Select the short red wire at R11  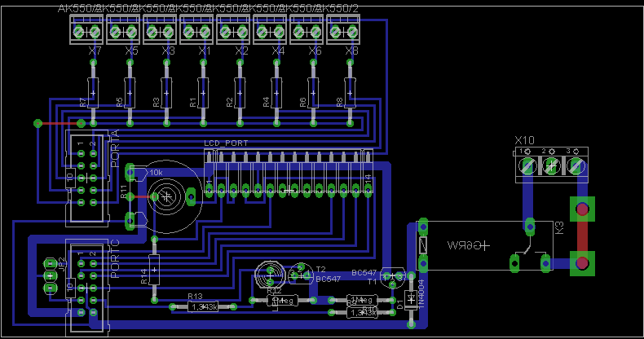pos(143,197)
